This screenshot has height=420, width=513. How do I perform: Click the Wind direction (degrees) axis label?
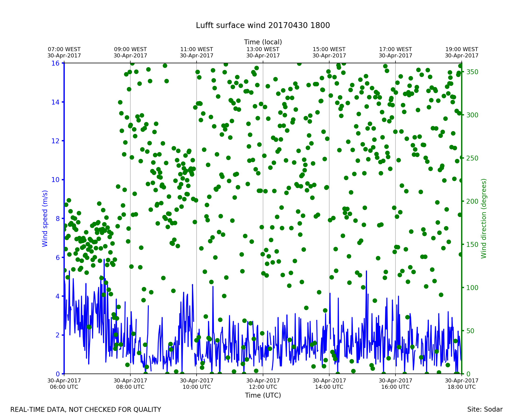click(x=484, y=218)
